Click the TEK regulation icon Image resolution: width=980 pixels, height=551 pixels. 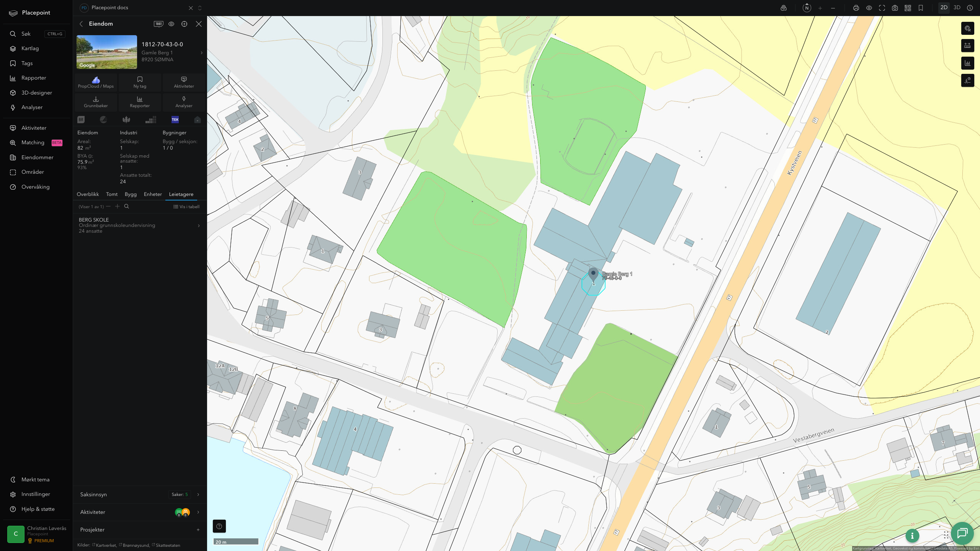175,119
